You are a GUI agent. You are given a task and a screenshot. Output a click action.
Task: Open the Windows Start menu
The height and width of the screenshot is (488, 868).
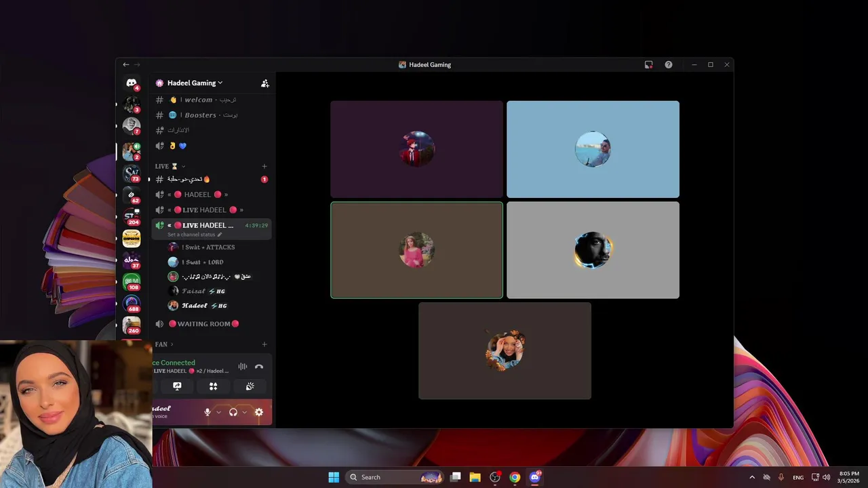[x=334, y=477]
